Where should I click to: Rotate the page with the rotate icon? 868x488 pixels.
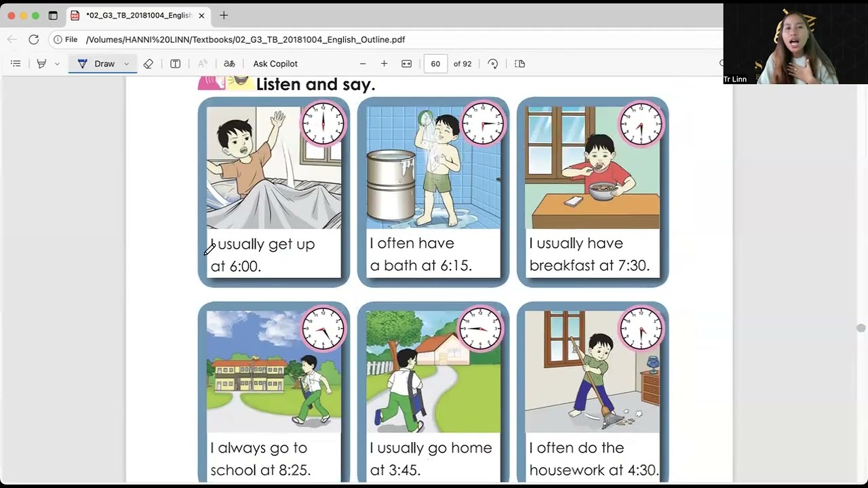[493, 64]
